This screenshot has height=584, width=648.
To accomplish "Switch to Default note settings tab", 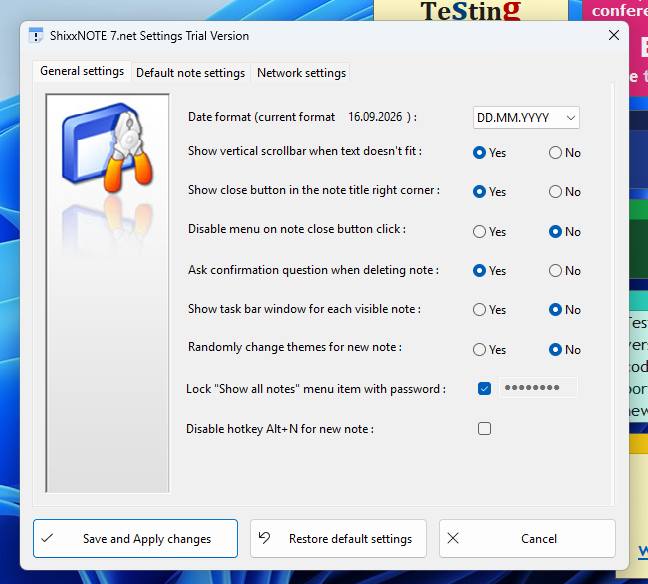I will point(191,73).
